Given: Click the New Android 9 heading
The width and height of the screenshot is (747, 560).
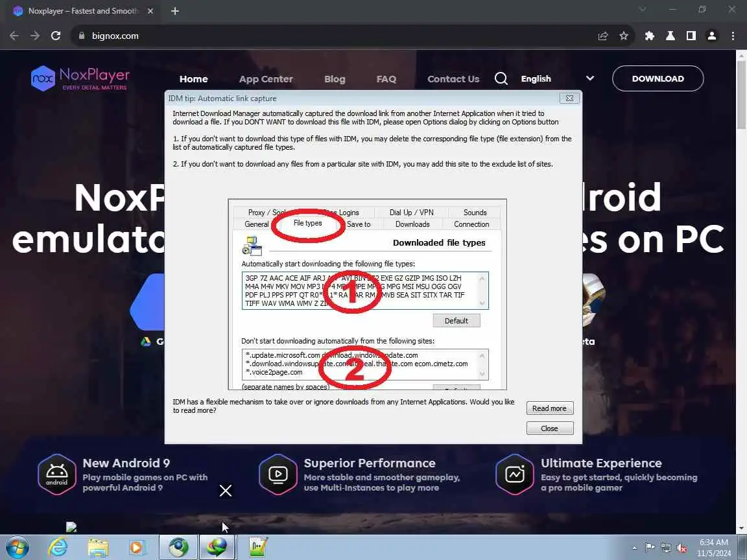Looking at the screenshot, I should point(126,463).
